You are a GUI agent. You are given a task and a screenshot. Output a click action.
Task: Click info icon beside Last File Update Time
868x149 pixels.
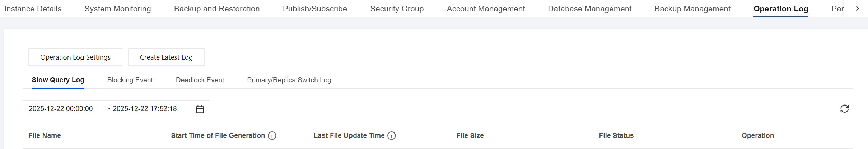[392, 136]
